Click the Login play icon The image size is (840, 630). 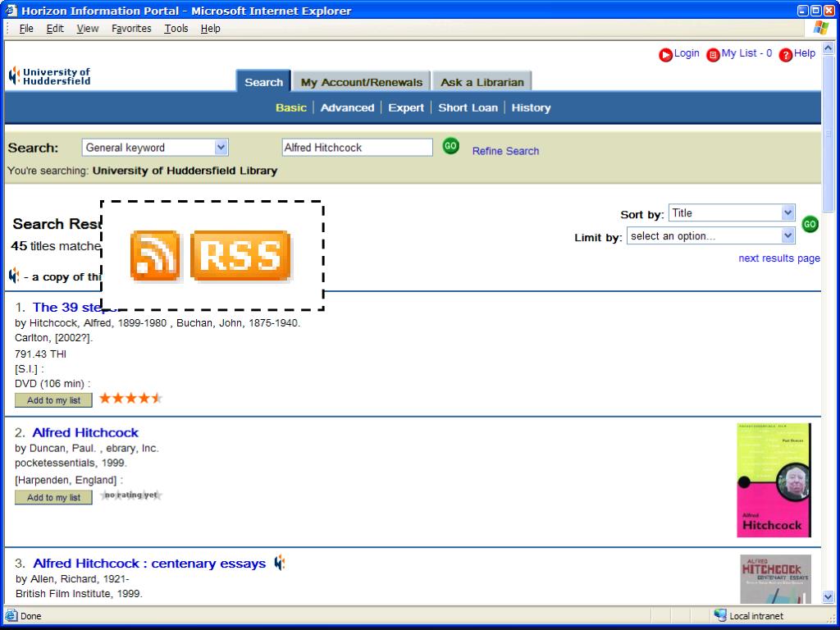[665, 55]
